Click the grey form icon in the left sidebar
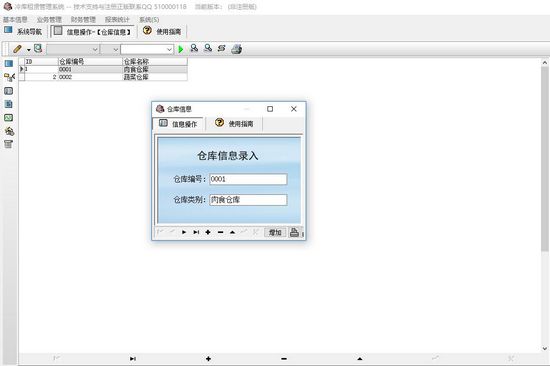Viewport: 550px width, 366px height. (9, 91)
